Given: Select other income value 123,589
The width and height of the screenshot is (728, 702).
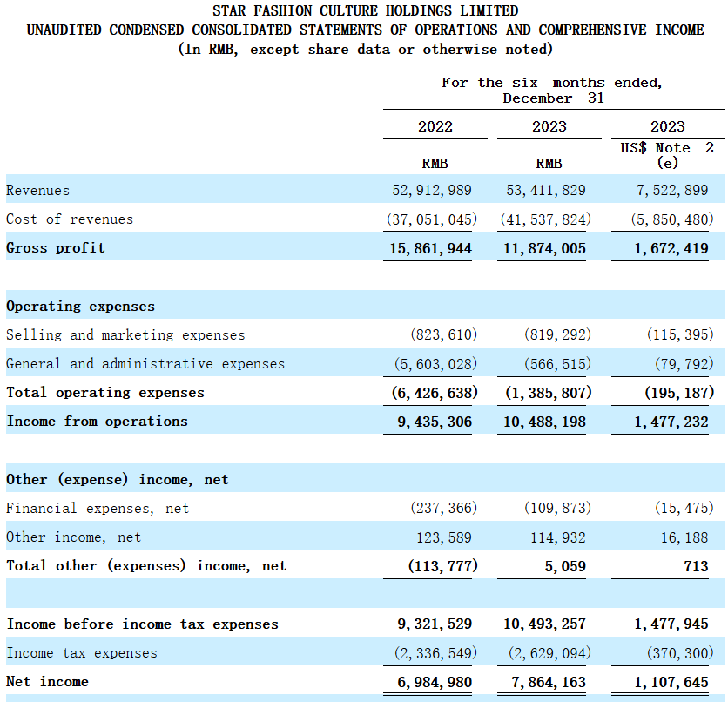Looking at the screenshot, I should (444, 537).
